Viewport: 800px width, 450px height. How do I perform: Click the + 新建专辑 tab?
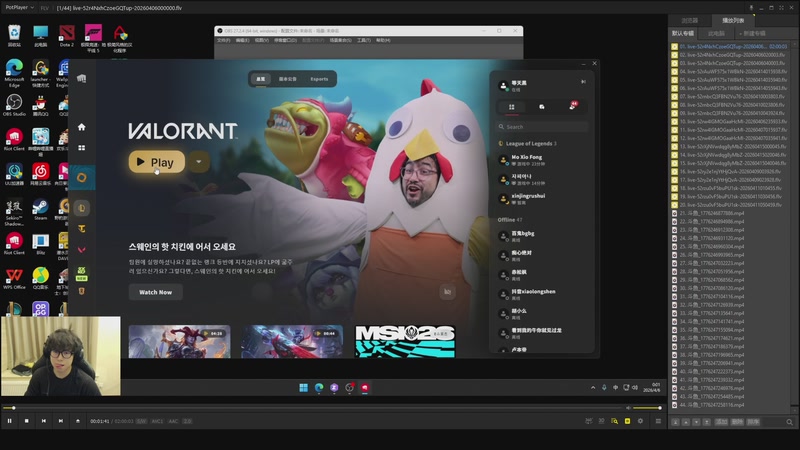tap(752, 33)
